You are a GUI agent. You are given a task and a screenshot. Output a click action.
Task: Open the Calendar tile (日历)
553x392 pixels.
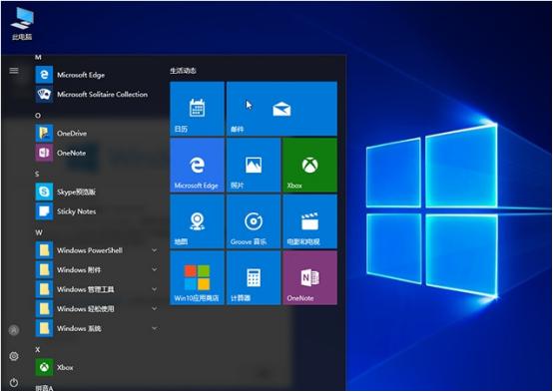coord(197,109)
